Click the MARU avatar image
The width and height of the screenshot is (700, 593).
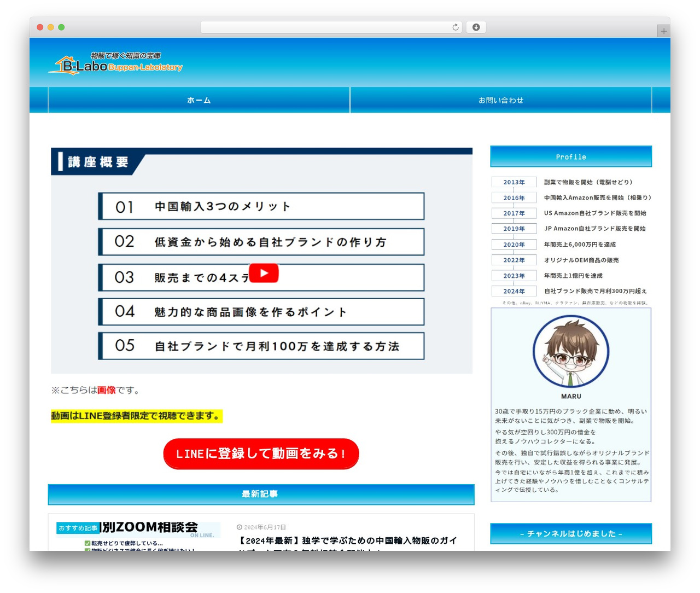pos(571,352)
